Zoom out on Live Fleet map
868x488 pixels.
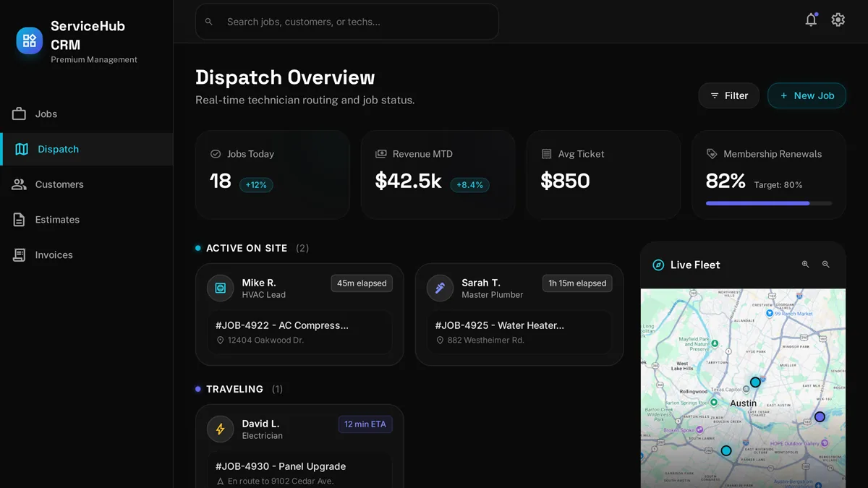[825, 265]
